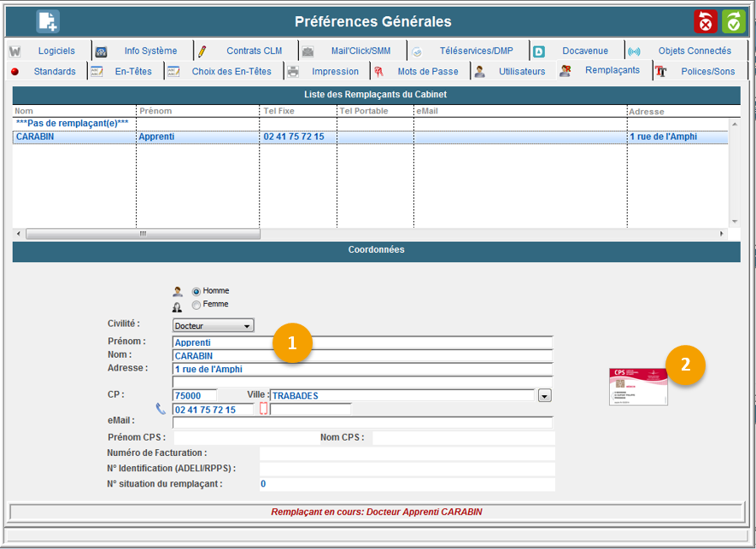Click the Téléservices/DMP tab
The image size is (756, 549).
pos(476,51)
